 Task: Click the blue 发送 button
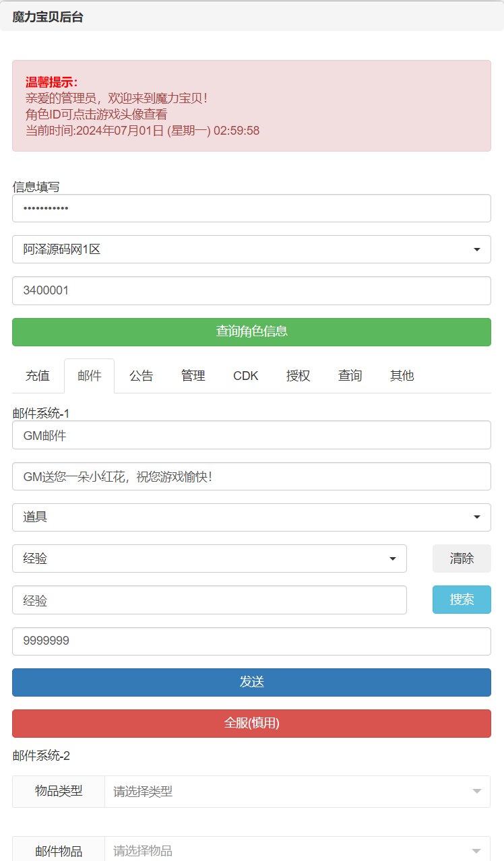coord(251,682)
